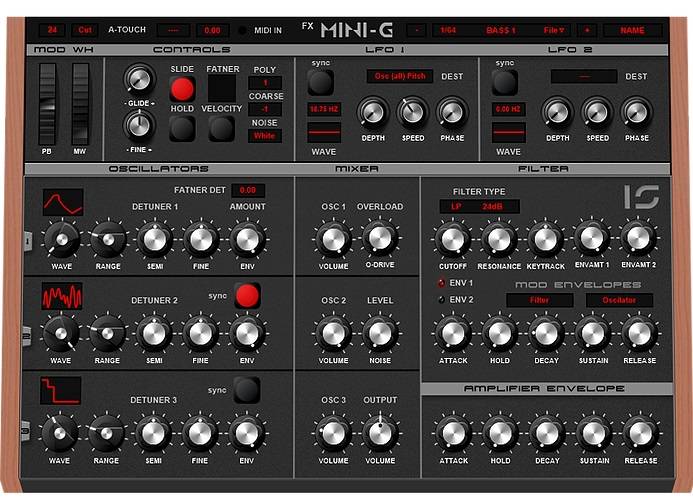Click the Detuner 1 waveform display
Viewport: 693px width, 502px height.
coord(63,202)
